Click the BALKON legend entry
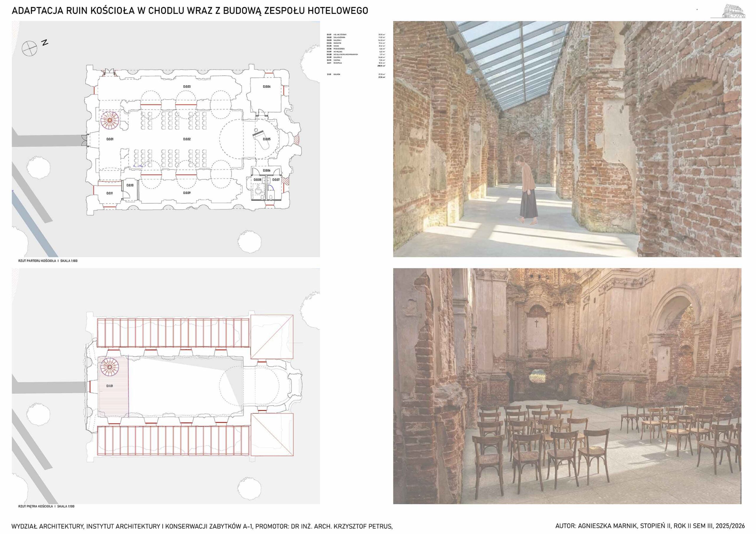 click(x=337, y=74)
